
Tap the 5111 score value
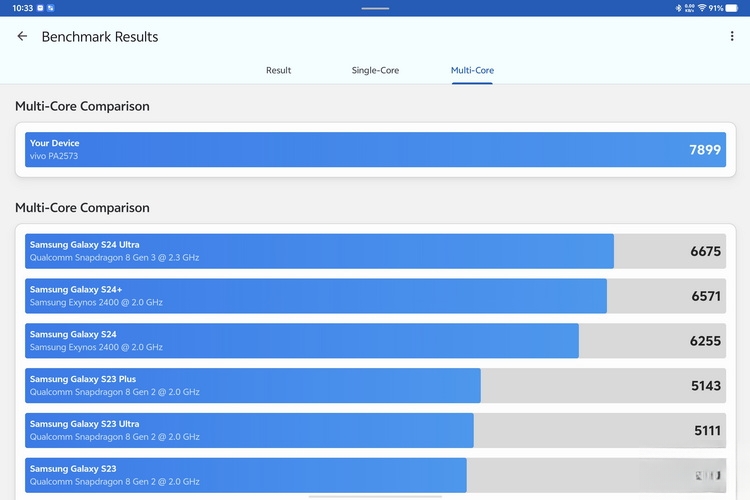pyautogui.click(x=707, y=431)
